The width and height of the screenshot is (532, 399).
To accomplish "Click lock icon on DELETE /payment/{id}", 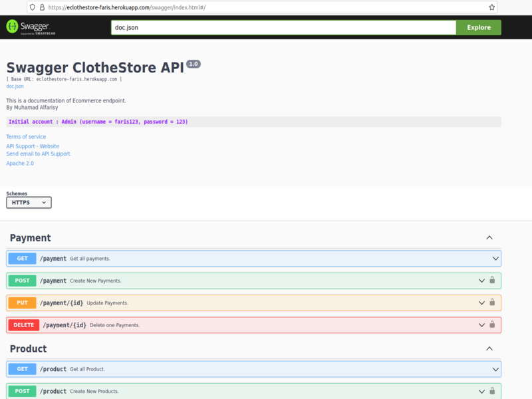I will tap(492, 325).
